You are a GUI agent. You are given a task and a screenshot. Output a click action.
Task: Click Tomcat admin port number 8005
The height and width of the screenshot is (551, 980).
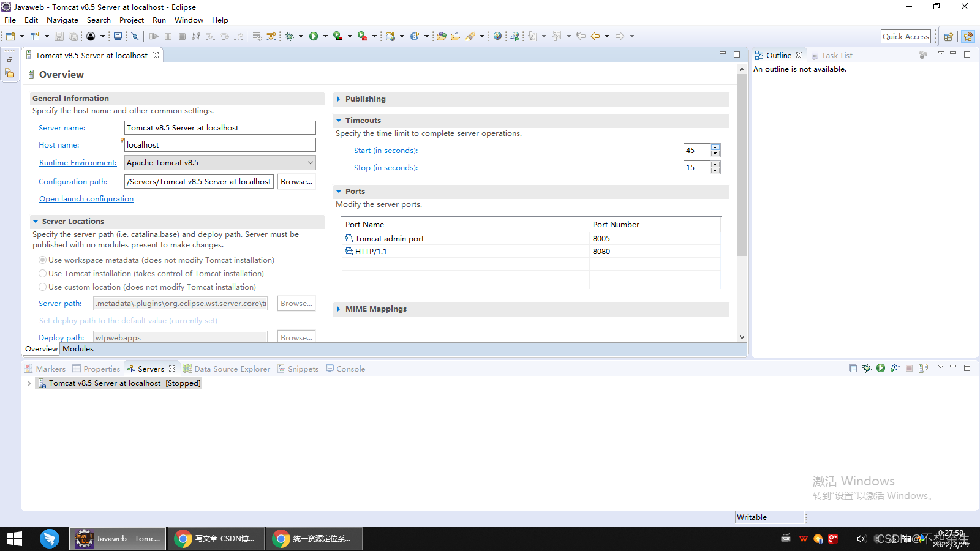click(601, 239)
